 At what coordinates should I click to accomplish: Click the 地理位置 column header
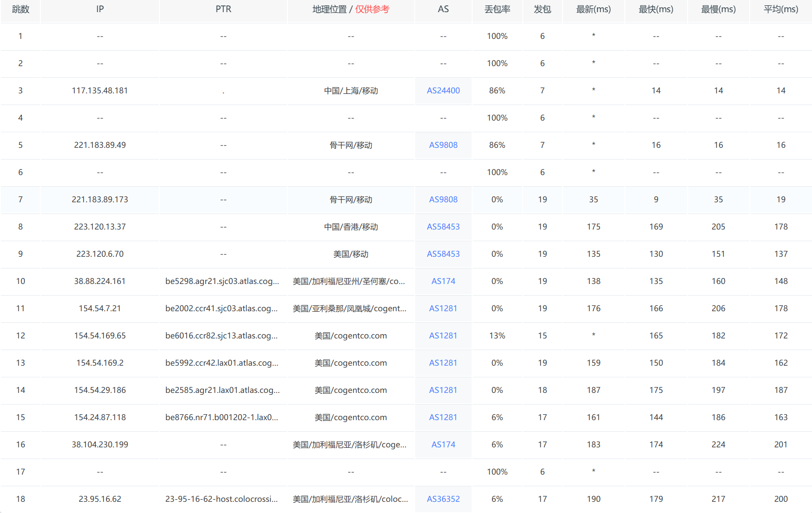click(330, 9)
